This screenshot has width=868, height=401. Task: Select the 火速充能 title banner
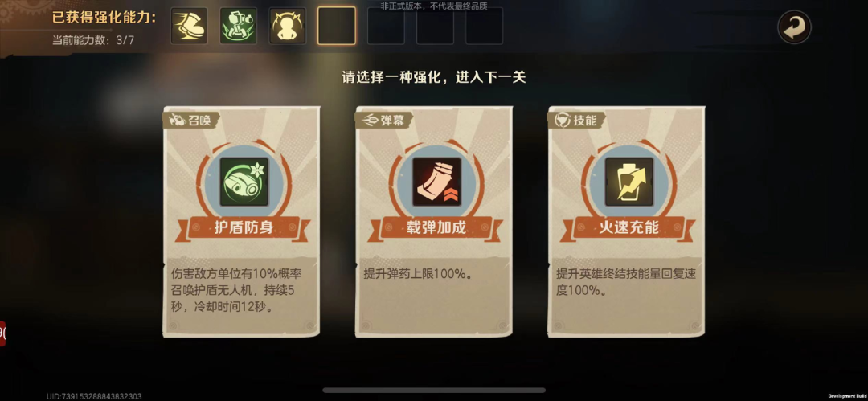(628, 227)
